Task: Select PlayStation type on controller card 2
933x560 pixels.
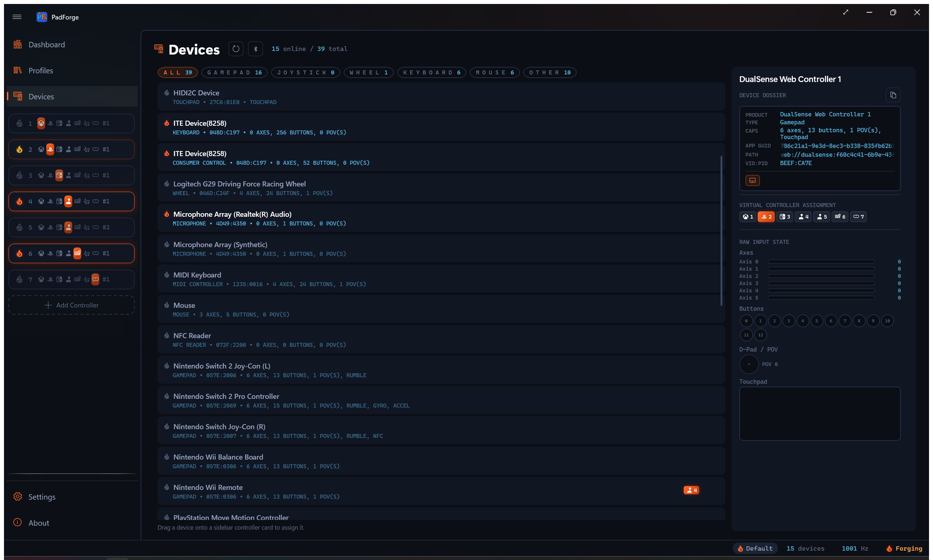Action: [50, 149]
